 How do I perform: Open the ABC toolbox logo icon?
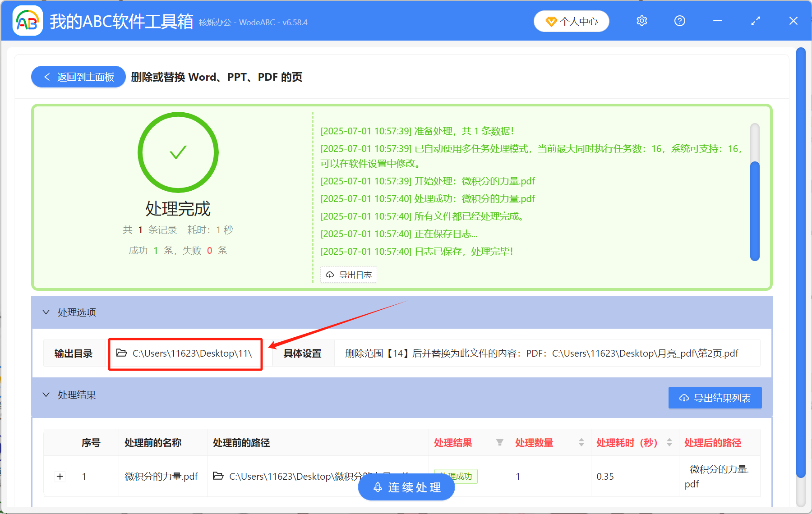pyautogui.click(x=27, y=20)
